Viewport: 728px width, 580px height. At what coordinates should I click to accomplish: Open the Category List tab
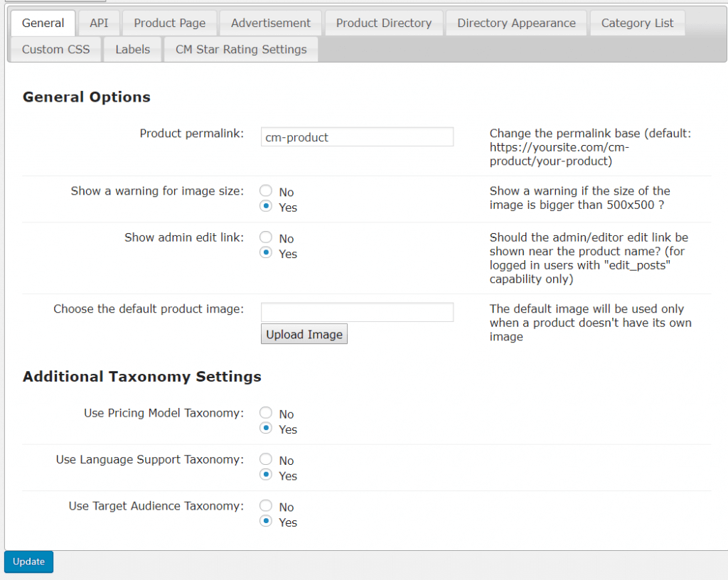point(637,23)
